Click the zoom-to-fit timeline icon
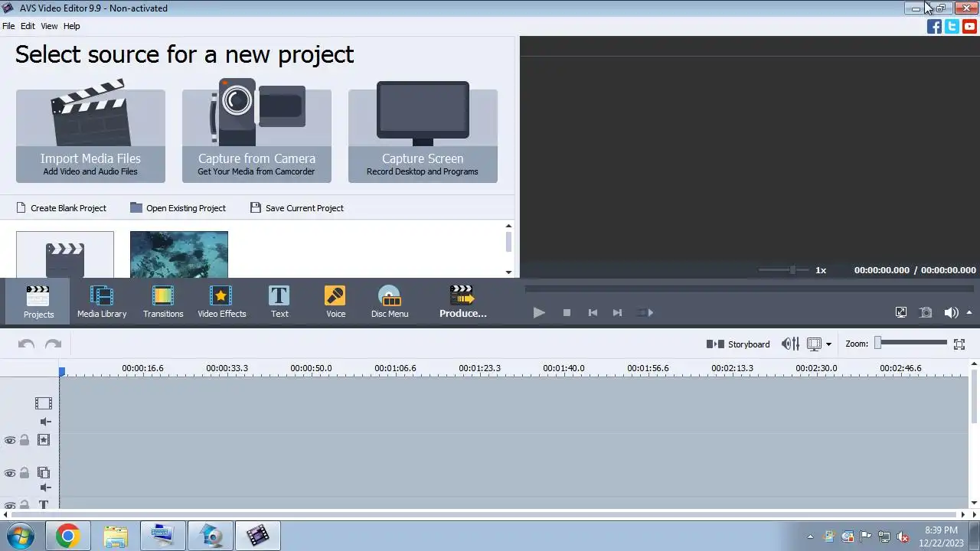 (959, 344)
